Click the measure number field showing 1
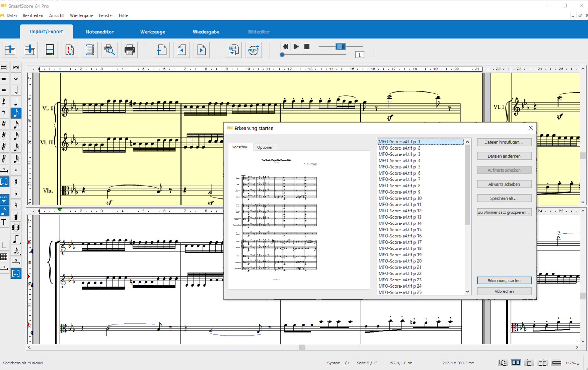Image resolution: width=588 pixels, height=370 pixels. (x=359, y=55)
